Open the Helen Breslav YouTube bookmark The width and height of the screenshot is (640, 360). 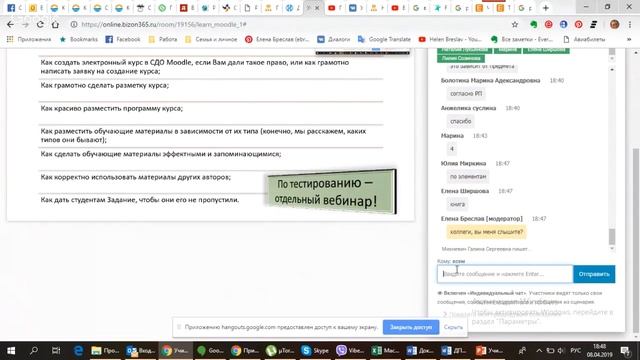click(x=450, y=39)
